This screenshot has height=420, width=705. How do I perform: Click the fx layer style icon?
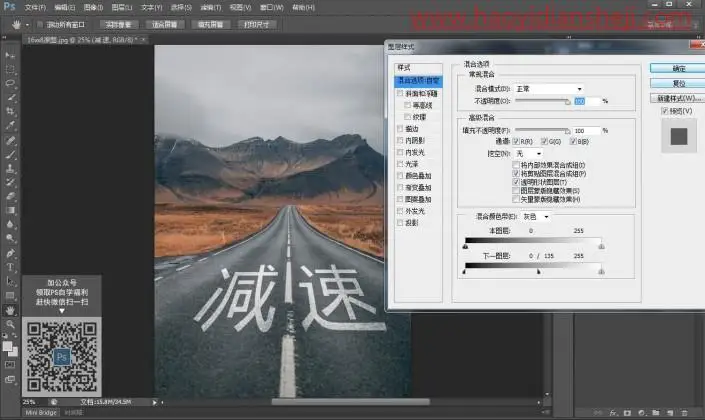pos(613,412)
